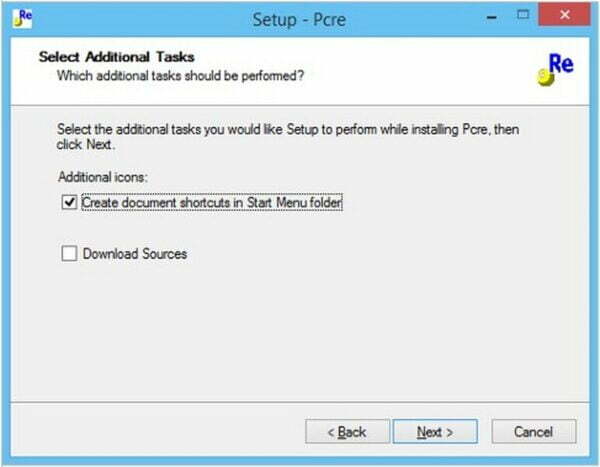Viewport: 600px width, 467px height.
Task: Click the instruction text mentioning installing Pcre
Action: 288,137
